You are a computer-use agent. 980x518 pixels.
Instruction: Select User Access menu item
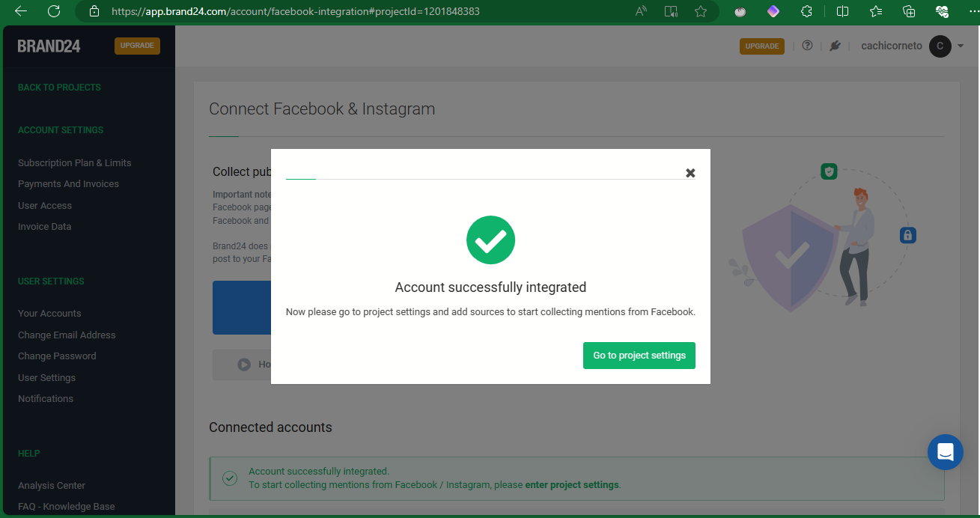45,206
